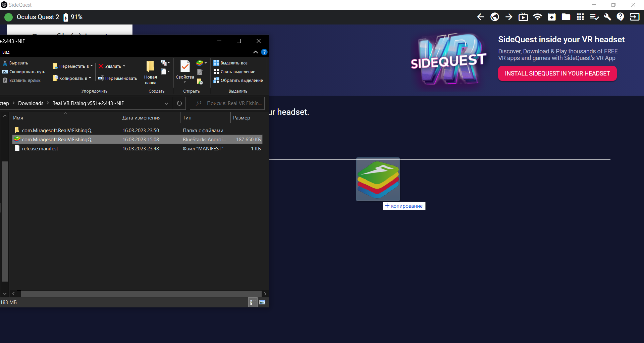Viewport: 644px width, 343px height.
Task: Click Real VR Fishing folder breadcrumb
Action: [88, 103]
